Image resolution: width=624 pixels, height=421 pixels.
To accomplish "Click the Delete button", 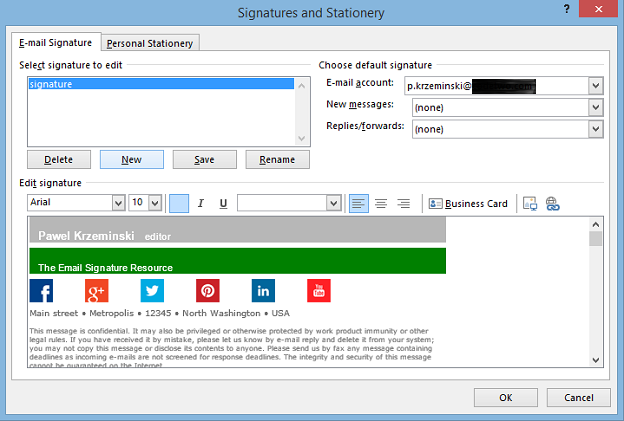I will pos(59,160).
